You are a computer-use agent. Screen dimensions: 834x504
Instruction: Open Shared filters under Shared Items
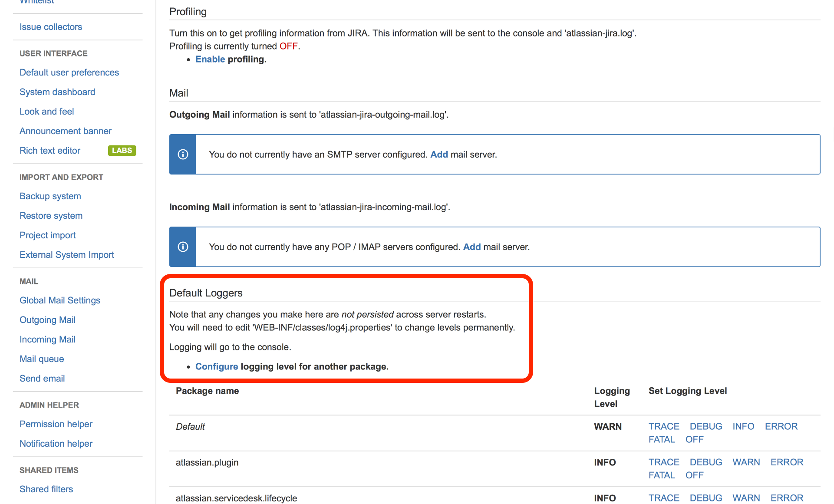[46, 489]
